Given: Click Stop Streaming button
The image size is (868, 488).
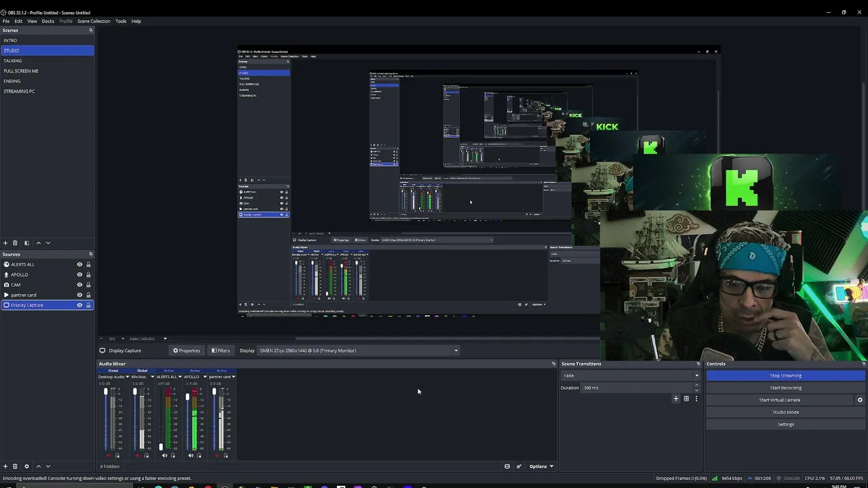Looking at the screenshot, I should 785,375.
